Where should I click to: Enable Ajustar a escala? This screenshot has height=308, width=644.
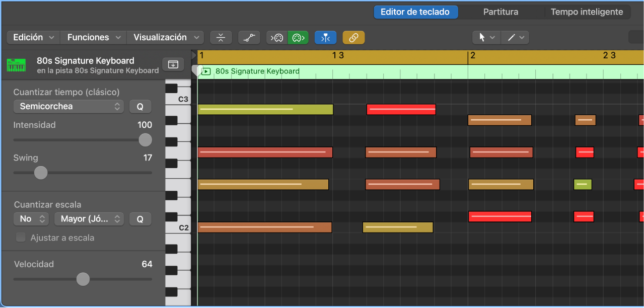pyautogui.click(x=21, y=238)
